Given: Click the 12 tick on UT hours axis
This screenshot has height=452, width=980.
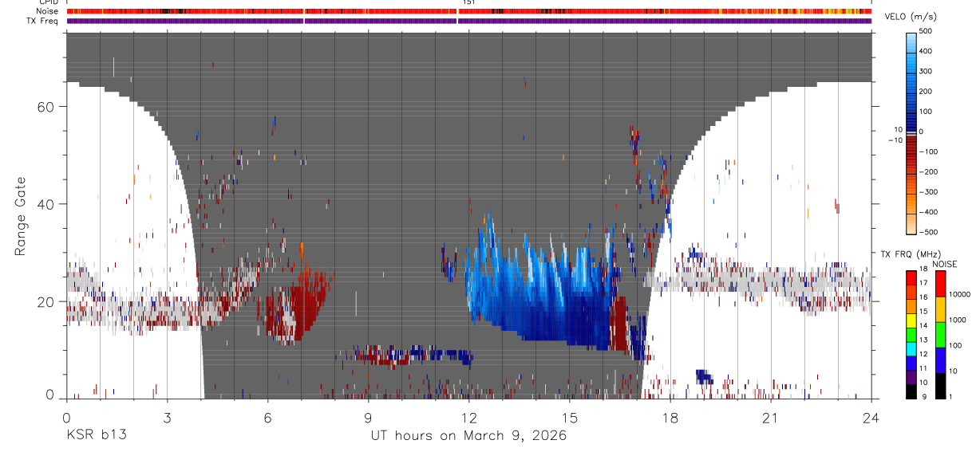Looking at the screenshot, I should tap(468, 418).
